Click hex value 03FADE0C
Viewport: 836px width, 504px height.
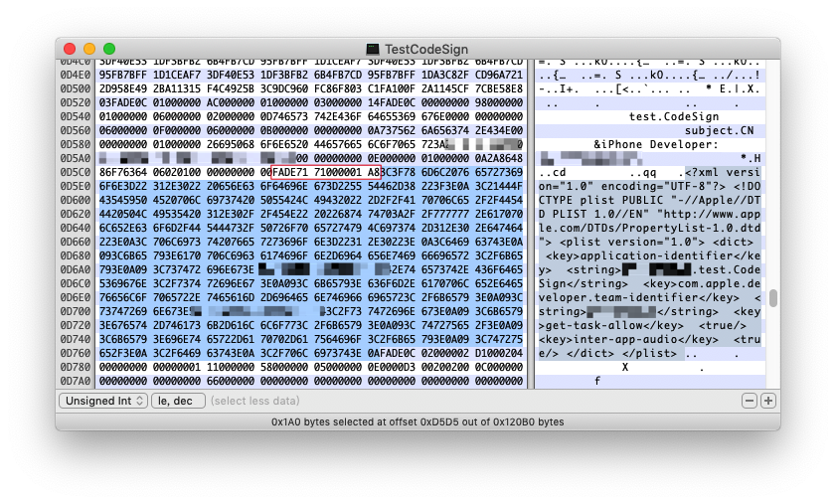coord(123,102)
